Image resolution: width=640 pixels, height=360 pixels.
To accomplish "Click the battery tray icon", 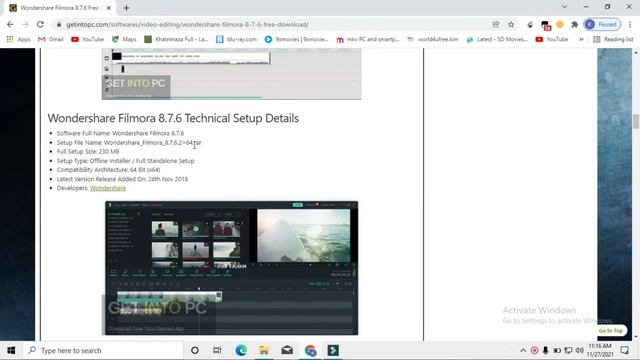I will click(557, 350).
